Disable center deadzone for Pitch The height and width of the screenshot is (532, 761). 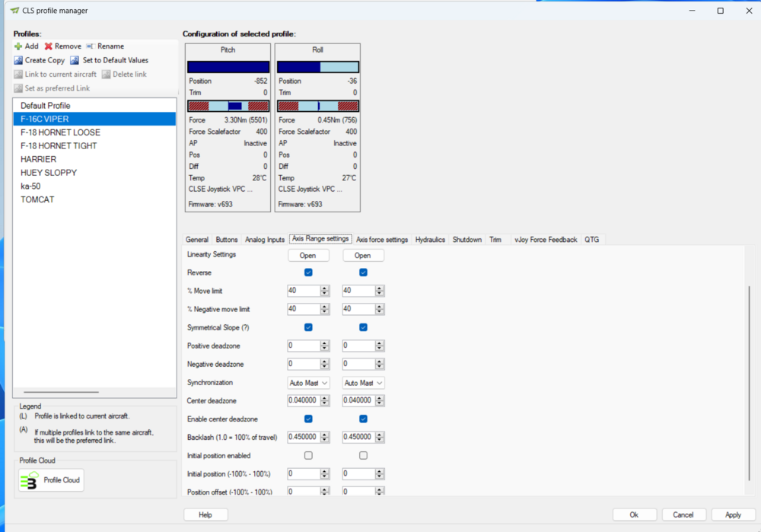click(x=308, y=419)
